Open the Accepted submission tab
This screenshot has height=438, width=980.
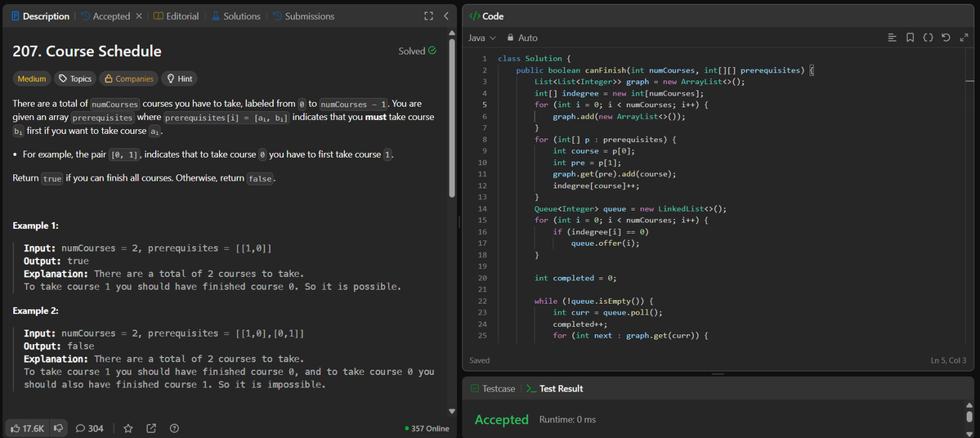pyautogui.click(x=105, y=16)
